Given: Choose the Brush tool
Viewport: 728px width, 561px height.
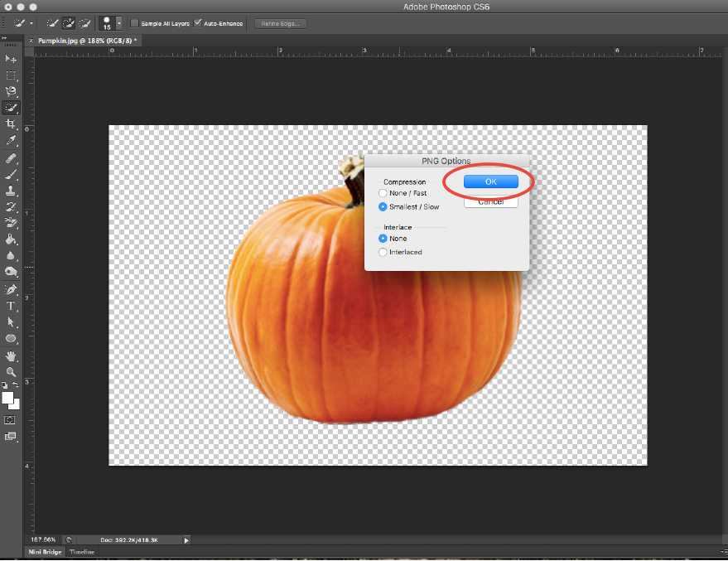Looking at the screenshot, I should [11, 173].
